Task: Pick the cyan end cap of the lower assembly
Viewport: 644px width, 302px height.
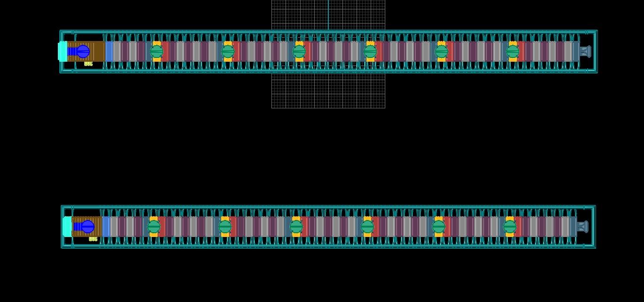Action: (67, 227)
